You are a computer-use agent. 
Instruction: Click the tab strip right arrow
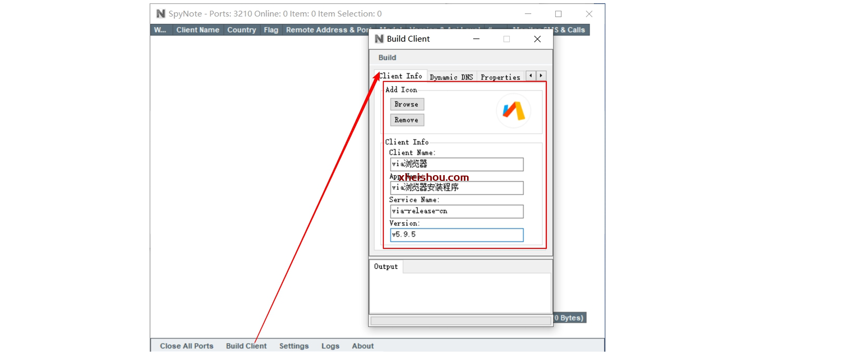541,76
